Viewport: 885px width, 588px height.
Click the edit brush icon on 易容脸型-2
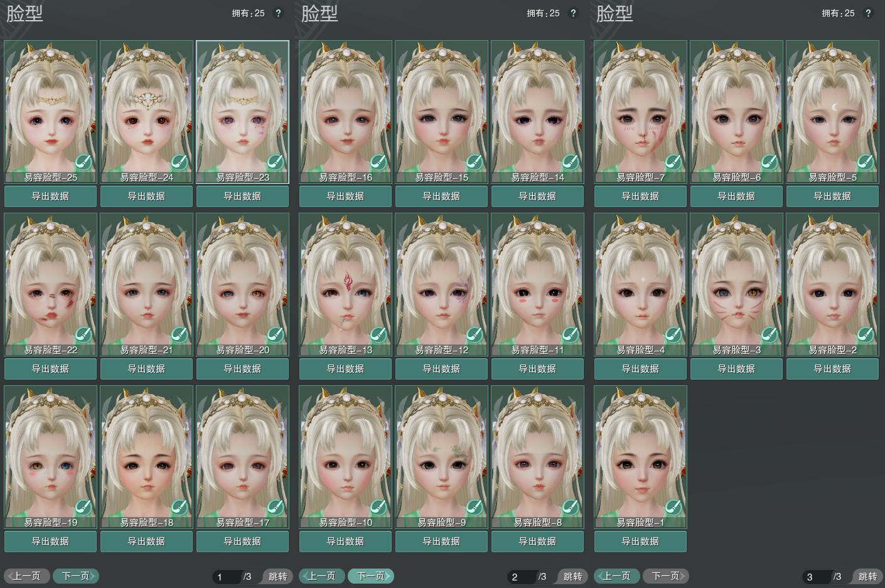(x=866, y=335)
